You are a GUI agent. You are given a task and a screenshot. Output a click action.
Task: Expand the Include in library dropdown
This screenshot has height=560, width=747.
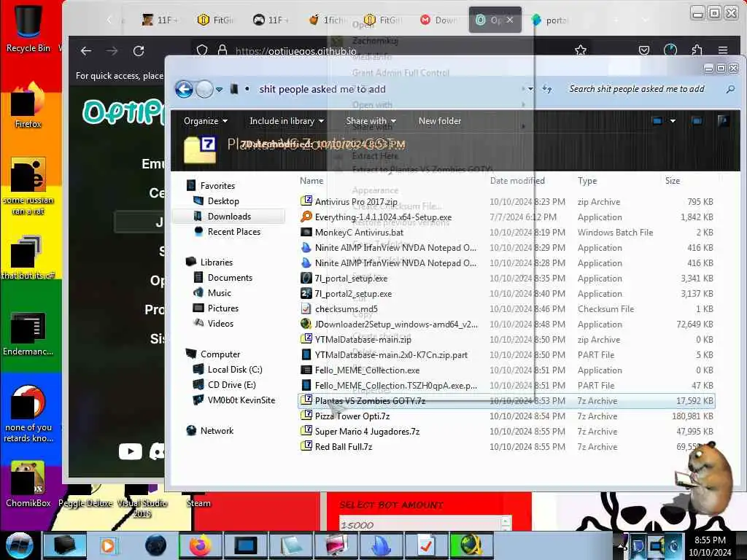coord(287,121)
